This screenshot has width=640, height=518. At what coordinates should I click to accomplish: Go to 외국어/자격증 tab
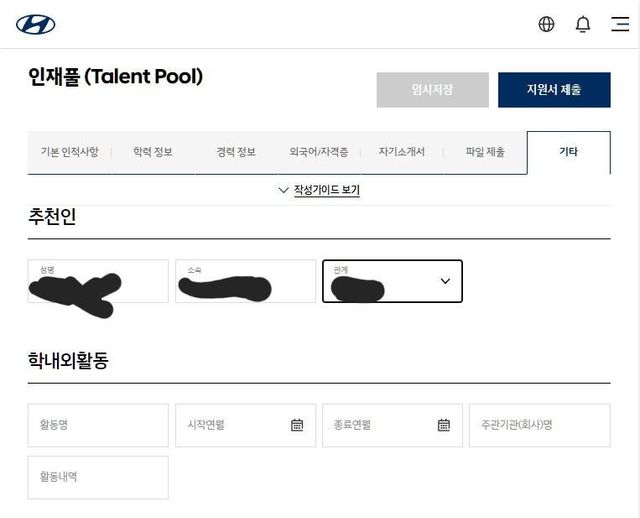point(319,152)
